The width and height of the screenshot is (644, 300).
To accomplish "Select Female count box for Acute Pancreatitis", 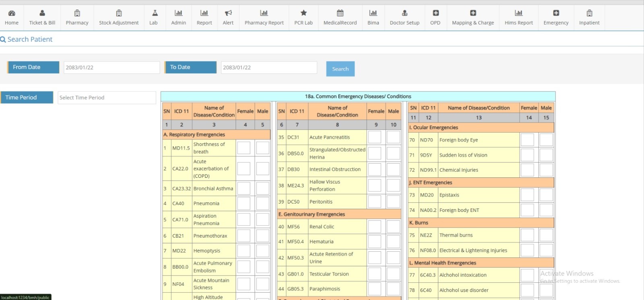I will [x=374, y=137].
